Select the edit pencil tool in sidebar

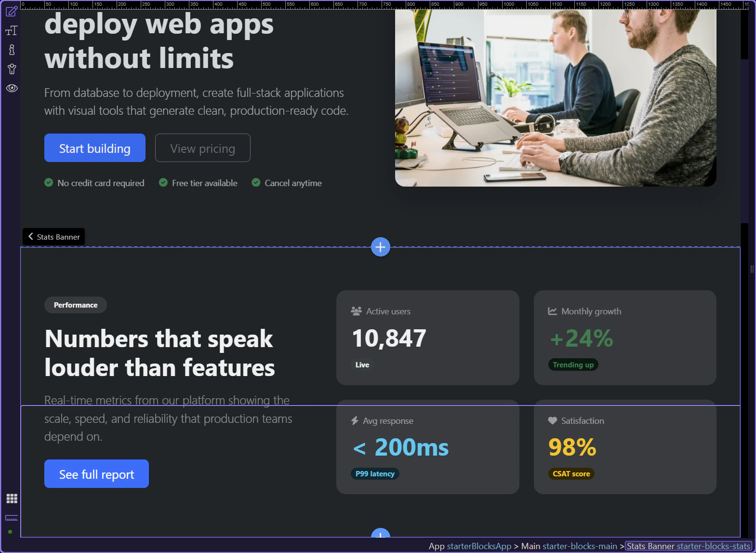(12, 12)
